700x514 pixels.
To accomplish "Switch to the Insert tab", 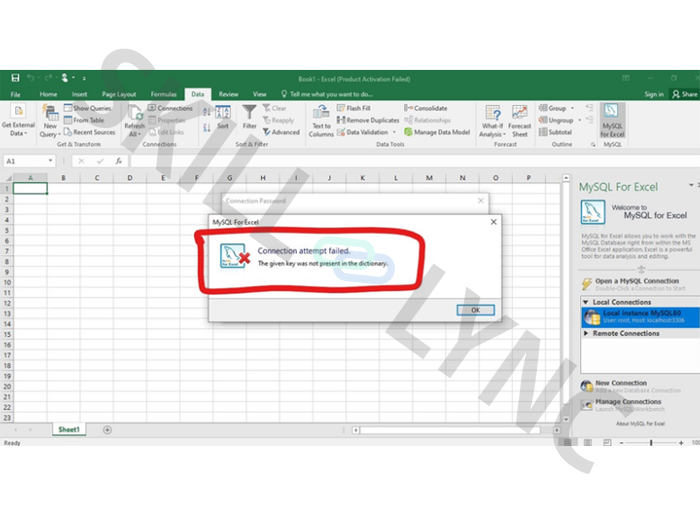I will click(79, 94).
